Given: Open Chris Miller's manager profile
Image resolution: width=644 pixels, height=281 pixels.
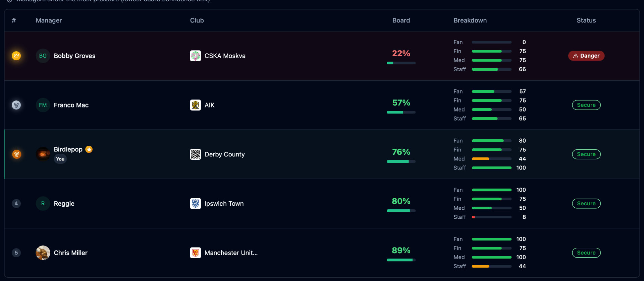Looking at the screenshot, I should (70, 253).
